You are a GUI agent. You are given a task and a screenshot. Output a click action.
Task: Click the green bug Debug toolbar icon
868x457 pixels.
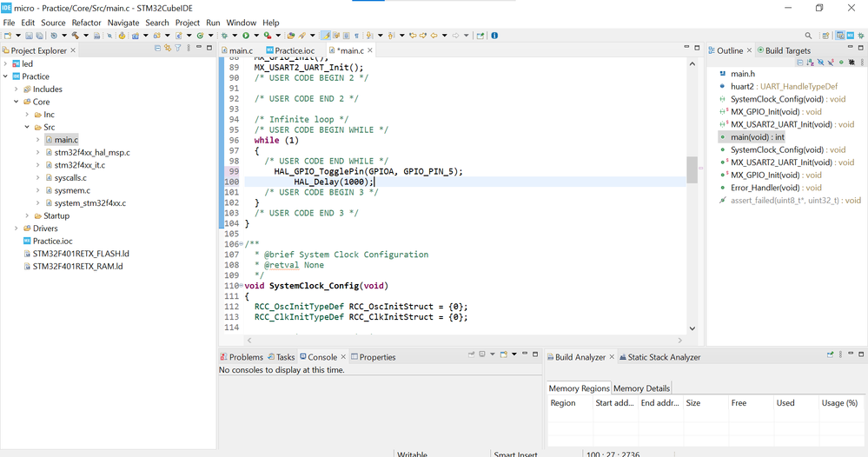pos(224,36)
